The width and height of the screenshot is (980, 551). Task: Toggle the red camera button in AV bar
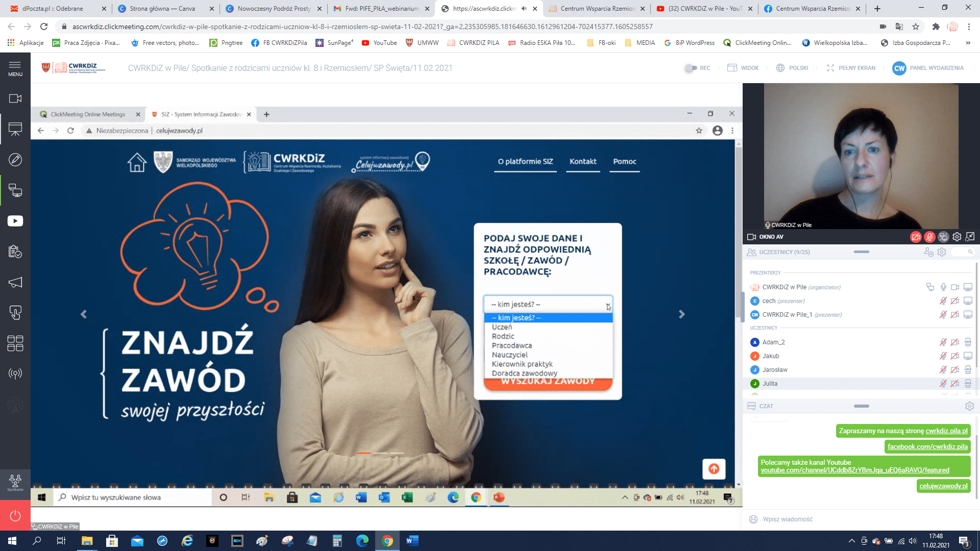point(916,237)
